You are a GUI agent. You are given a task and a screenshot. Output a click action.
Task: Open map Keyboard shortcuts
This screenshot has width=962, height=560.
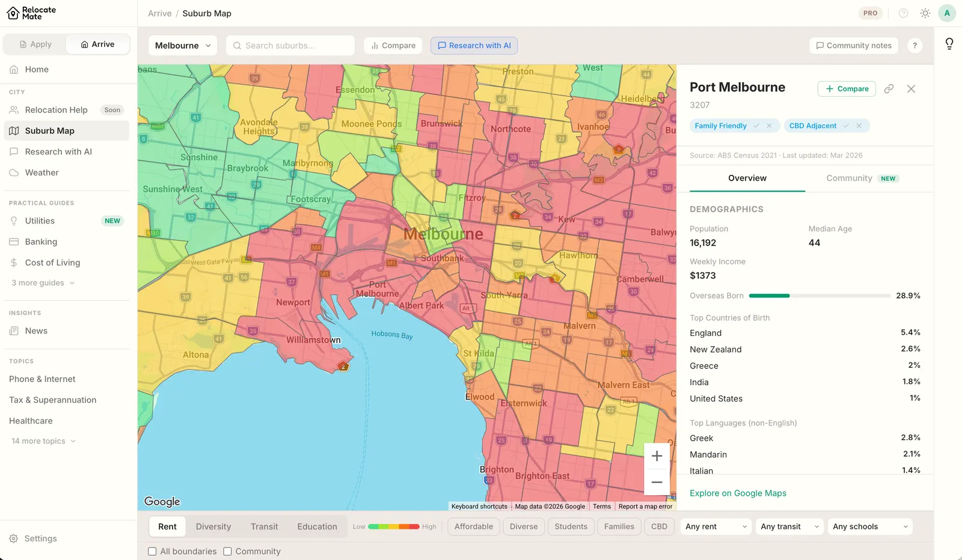click(479, 507)
